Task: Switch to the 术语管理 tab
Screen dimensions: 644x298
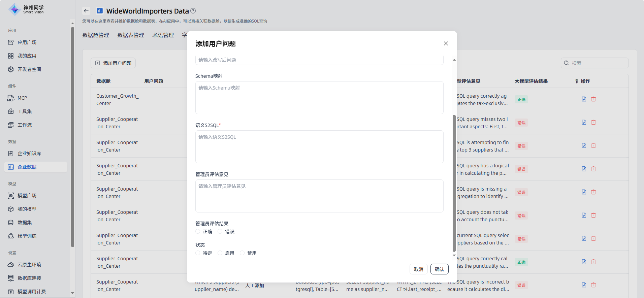Action: 163,35
